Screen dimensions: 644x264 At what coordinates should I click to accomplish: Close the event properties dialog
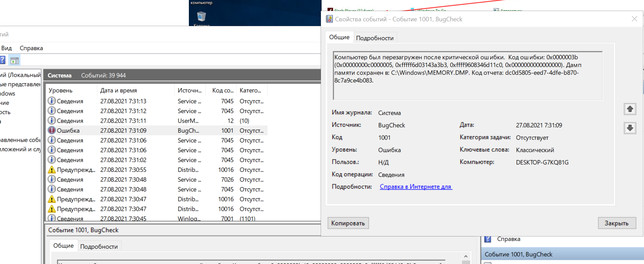click(x=635, y=19)
